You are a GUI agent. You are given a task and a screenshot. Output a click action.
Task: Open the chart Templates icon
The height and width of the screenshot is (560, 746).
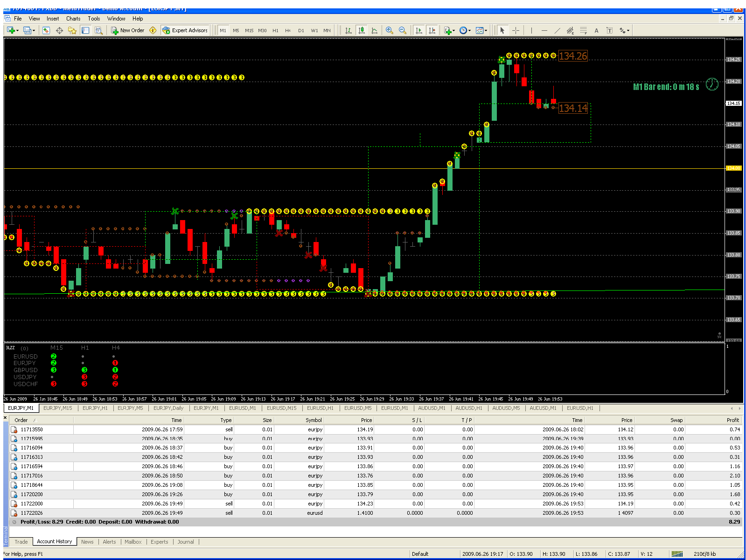coord(480,30)
